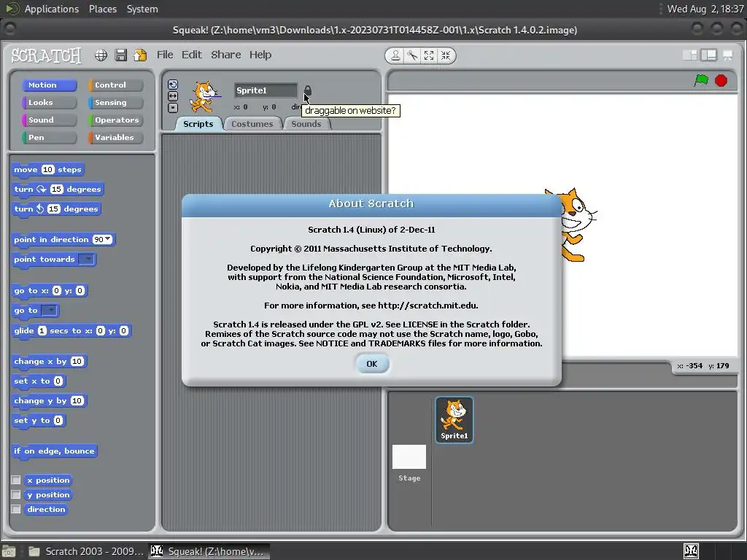Select the Sensing block category

click(115, 102)
